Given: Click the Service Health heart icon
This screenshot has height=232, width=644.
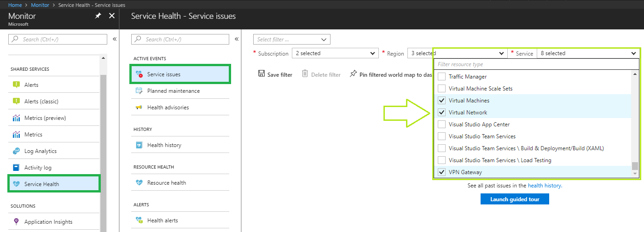Looking at the screenshot, I should click(17, 184).
